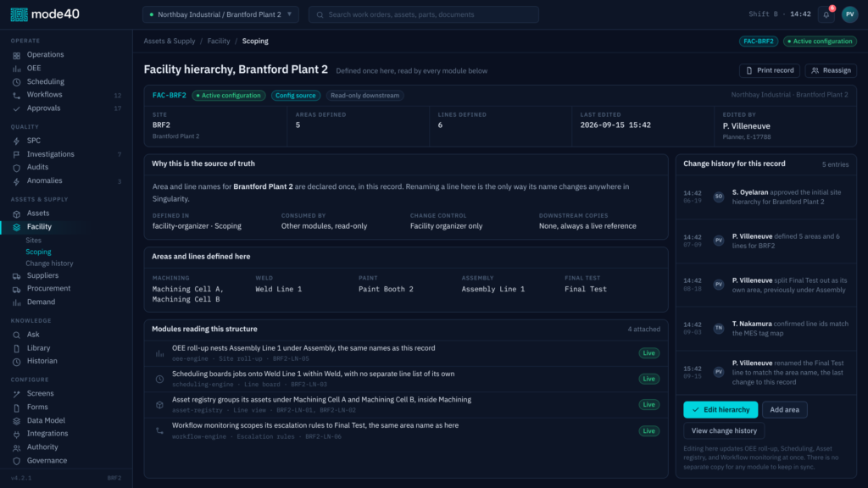Open Audits shield icon
Image resolution: width=868 pixels, height=488 pixels.
pyautogui.click(x=17, y=168)
